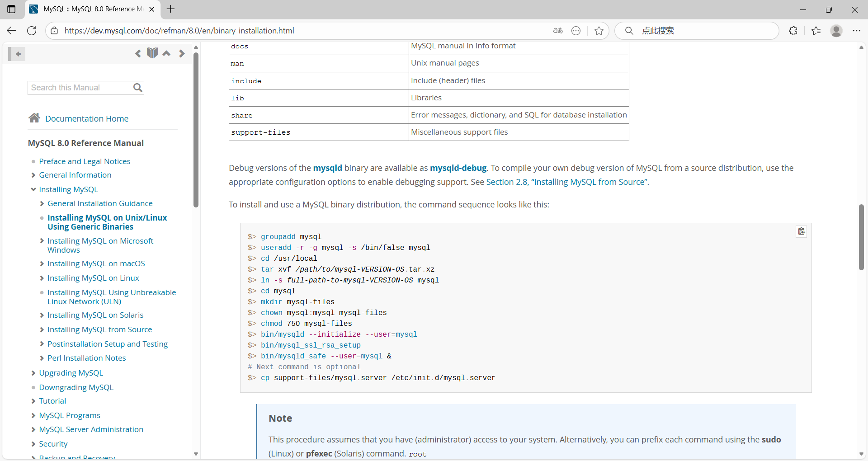Click the sidebar vertical scrollbar thumb
The image size is (868, 461).
click(196, 130)
